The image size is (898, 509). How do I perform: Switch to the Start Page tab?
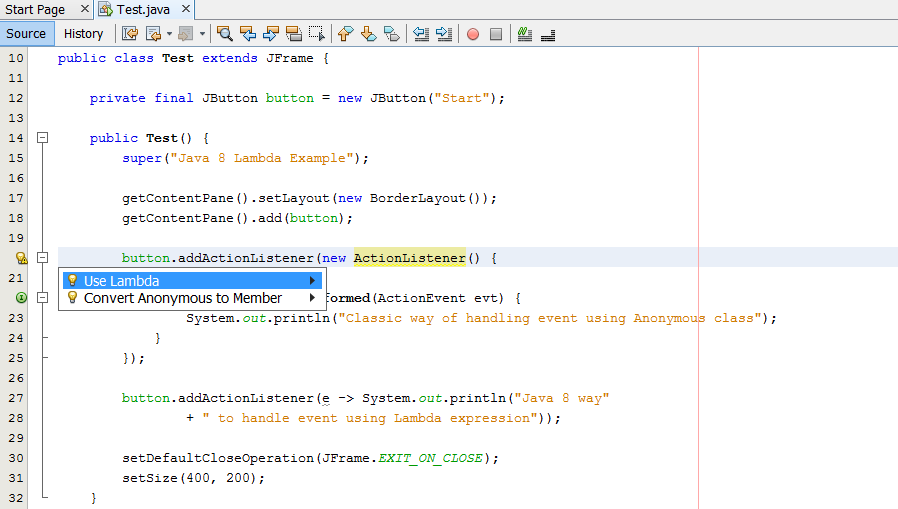pyautogui.click(x=35, y=9)
